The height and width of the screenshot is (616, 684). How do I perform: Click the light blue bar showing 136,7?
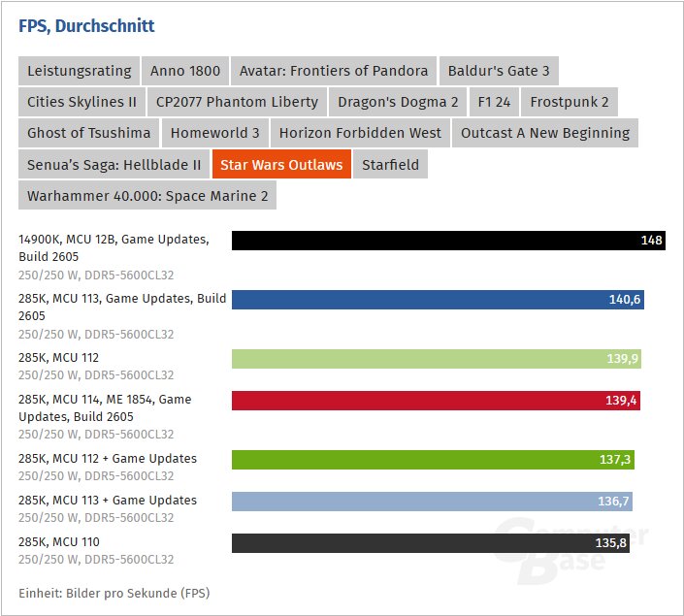tap(432, 502)
